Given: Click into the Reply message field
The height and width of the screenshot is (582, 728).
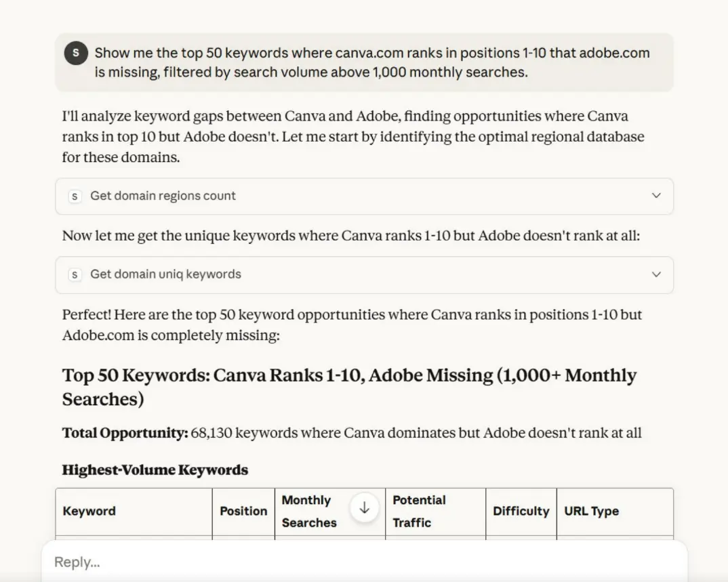Looking at the screenshot, I should (x=339, y=562).
